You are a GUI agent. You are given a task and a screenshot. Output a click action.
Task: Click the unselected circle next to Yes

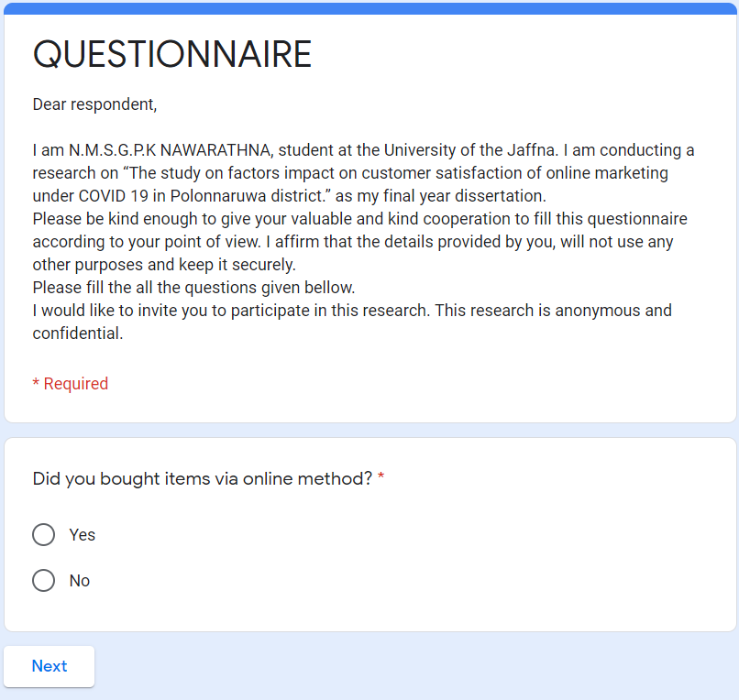pos(43,534)
